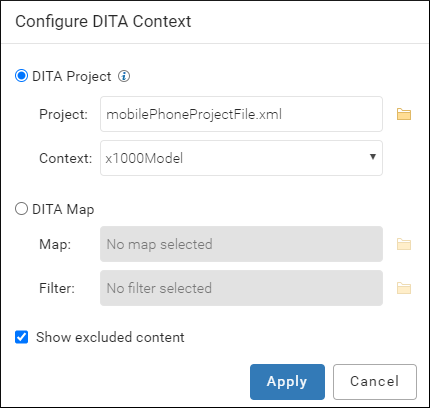Viewport: 430px width, 408px height.
Task: Select the DITA Map radio button
Action: 21,209
